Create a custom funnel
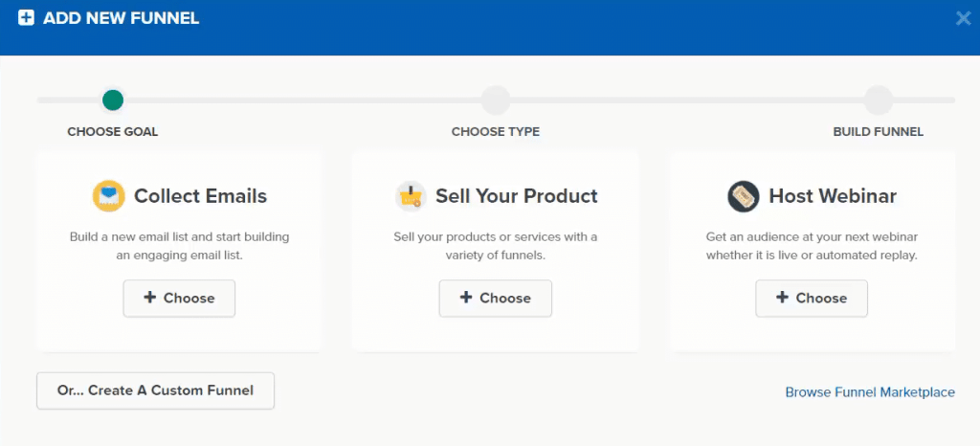The height and width of the screenshot is (446, 980). pos(155,390)
